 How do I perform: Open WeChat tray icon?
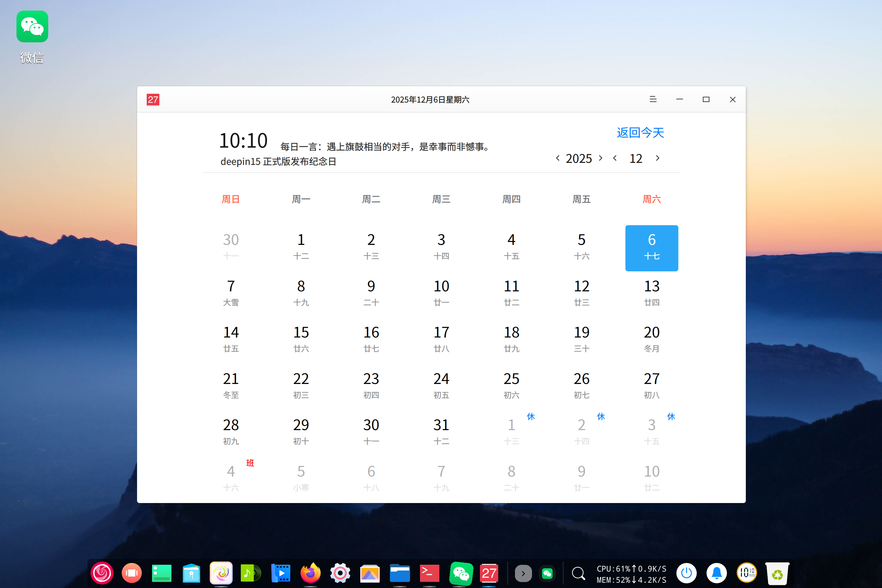point(547,573)
